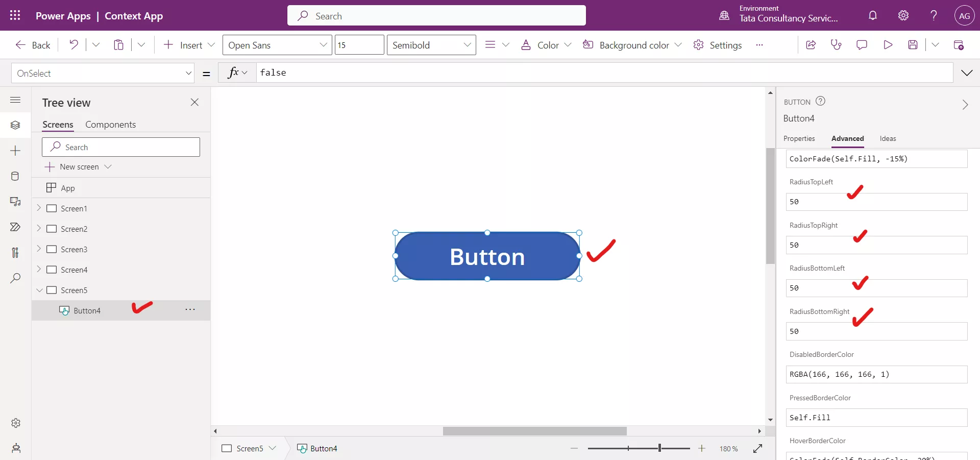The image size is (980, 460).
Task: Open the Ideas tab in right panel
Action: pyautogui.click(x=888, y=139)
